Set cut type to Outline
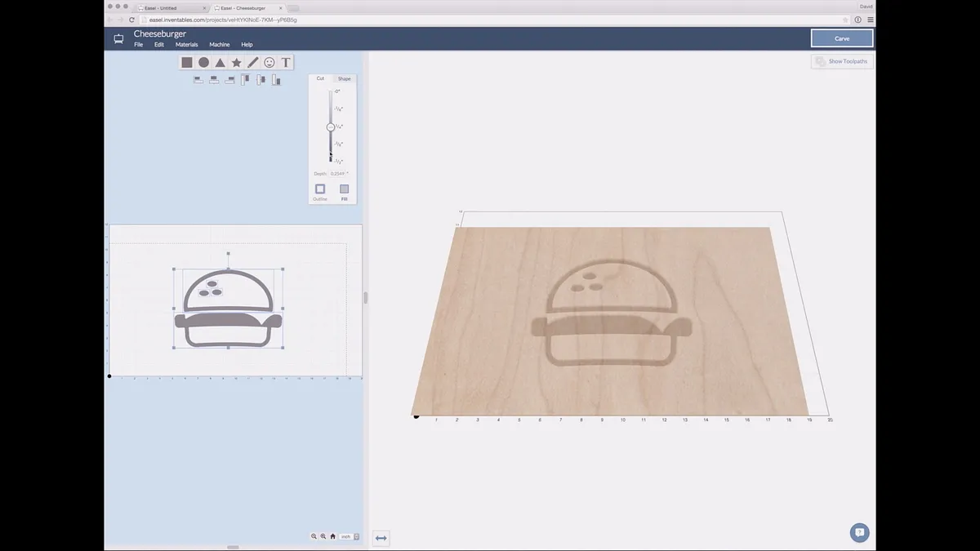The width and height of the screenshot is (980, 551). 320,189
